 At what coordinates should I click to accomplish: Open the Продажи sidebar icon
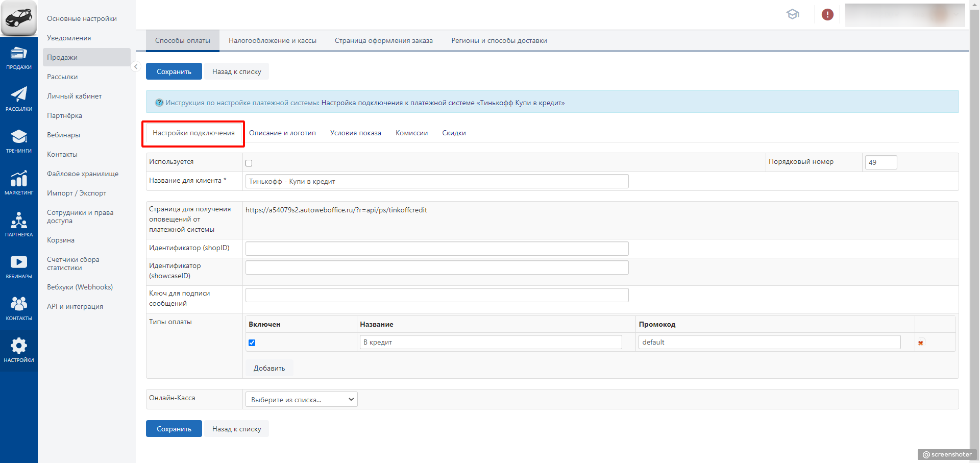(x=19, y=57)
